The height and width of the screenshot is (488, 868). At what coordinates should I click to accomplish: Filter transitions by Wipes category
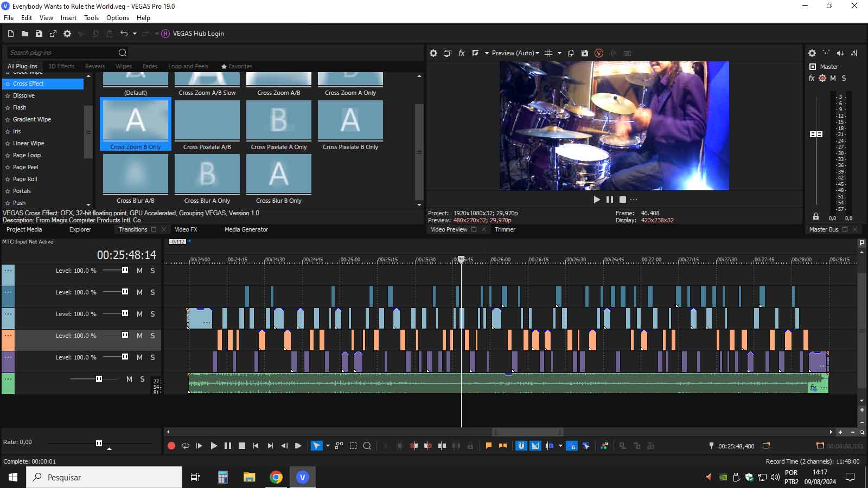[124, 66]
